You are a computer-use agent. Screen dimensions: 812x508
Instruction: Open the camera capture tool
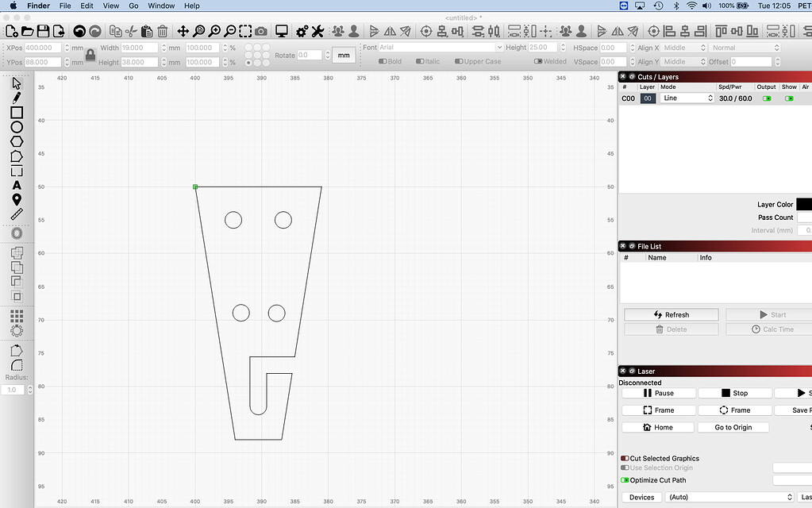(x=262, y=30)
